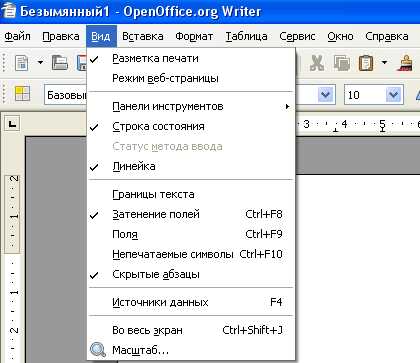Click the Open file folder icon
420x363 pixels.
60,63
